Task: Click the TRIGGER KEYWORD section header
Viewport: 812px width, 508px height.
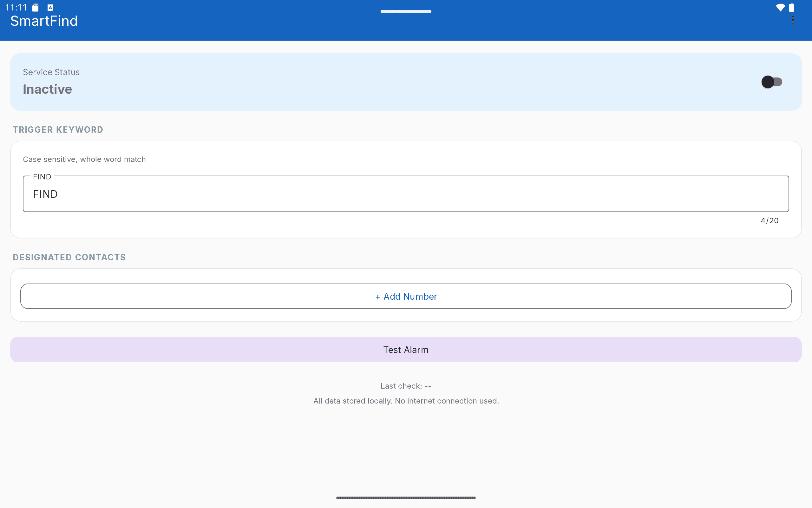Action: [58, 130]
